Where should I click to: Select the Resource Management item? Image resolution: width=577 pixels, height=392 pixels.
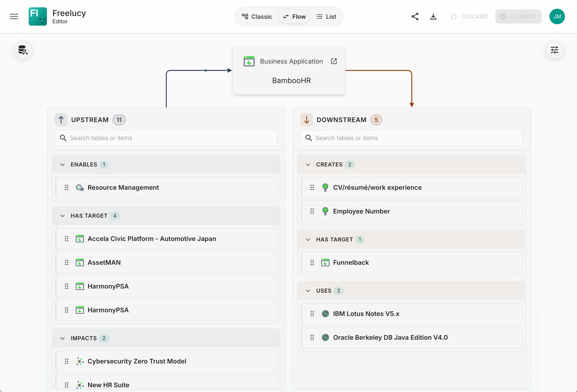pyautogui.click(x=166, y=187)
